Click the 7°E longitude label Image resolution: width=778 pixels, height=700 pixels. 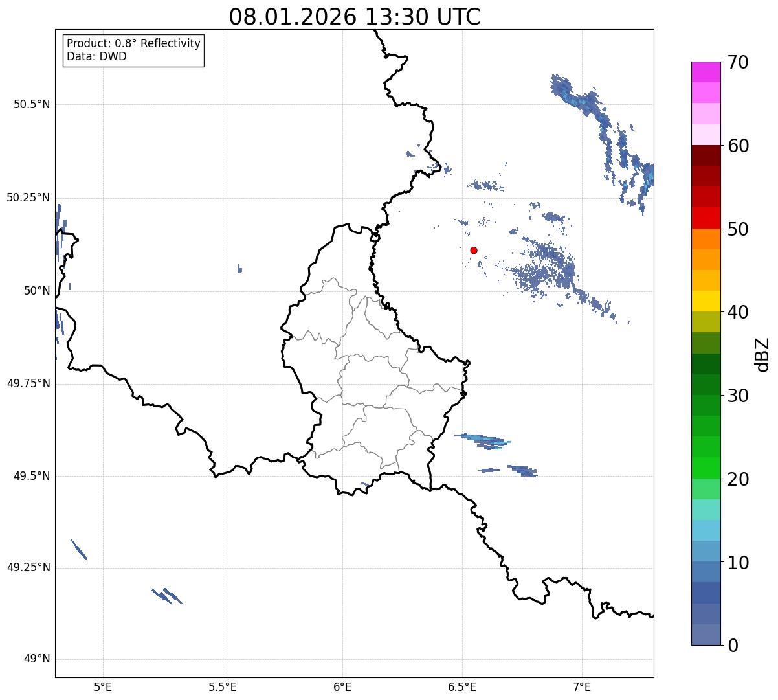[x=582, y=686]
